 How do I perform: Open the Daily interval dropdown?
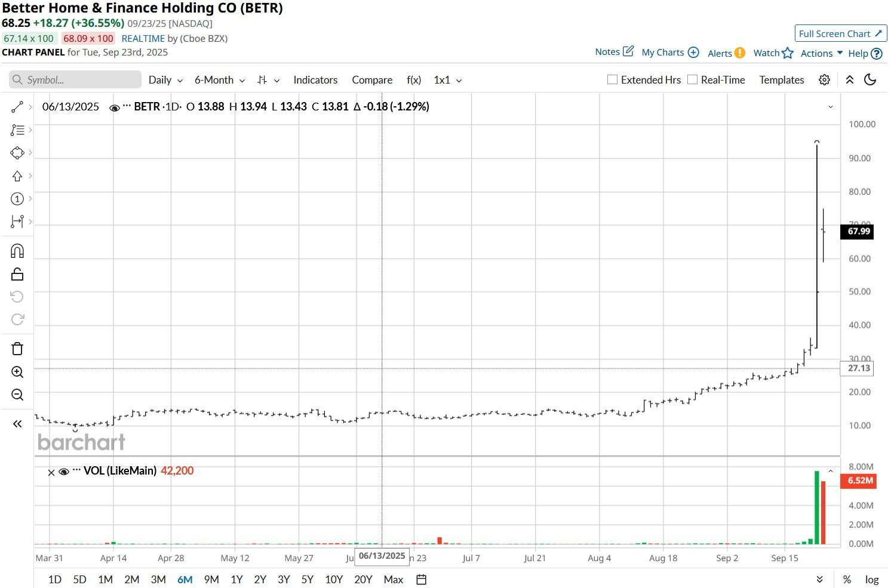coord(165,80)
